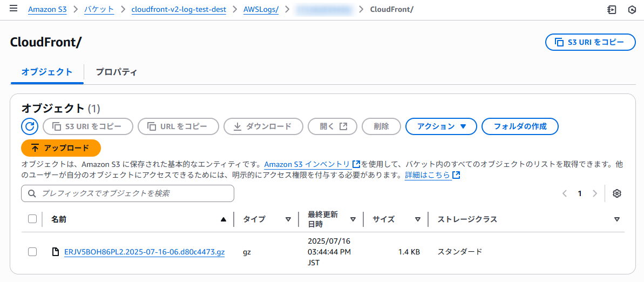Image resolution: width=644 pixels, height=282 pixels.
Task: Check the ERJV5BOH86PL2 gz file row
Action: pos(32,252)
